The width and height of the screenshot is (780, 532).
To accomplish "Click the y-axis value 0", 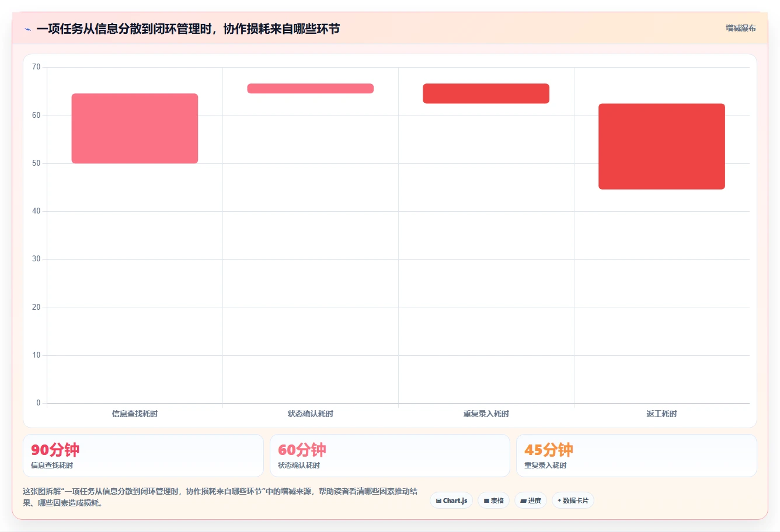I will coord(39,403).
